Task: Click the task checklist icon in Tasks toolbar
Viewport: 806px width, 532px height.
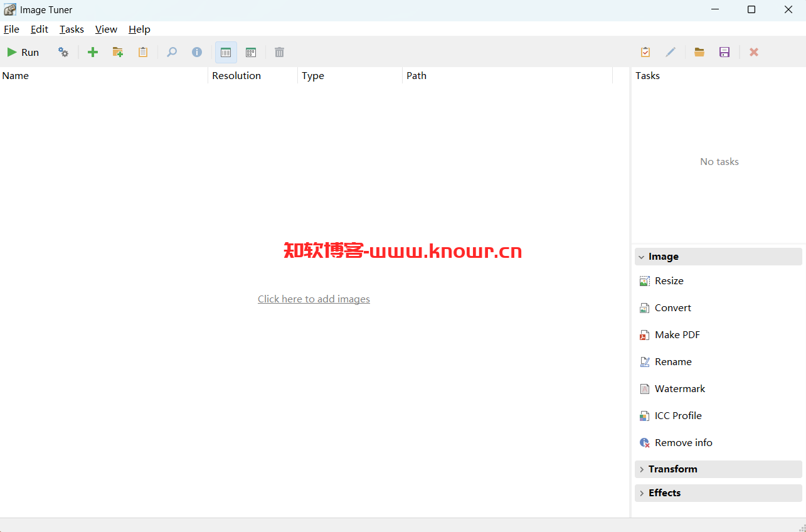Action: pos(645,52)
